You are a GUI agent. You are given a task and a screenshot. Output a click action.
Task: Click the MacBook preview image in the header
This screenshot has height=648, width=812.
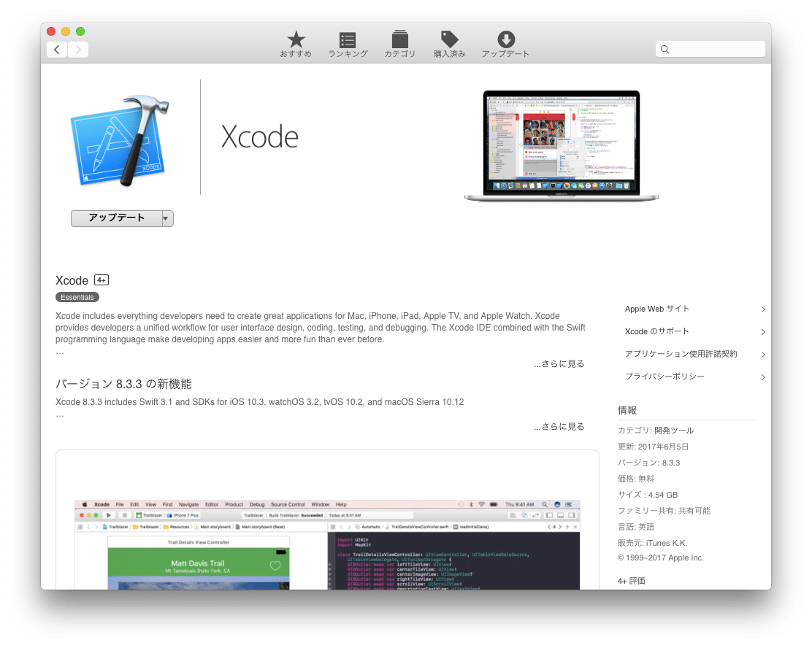pos(562,145)
